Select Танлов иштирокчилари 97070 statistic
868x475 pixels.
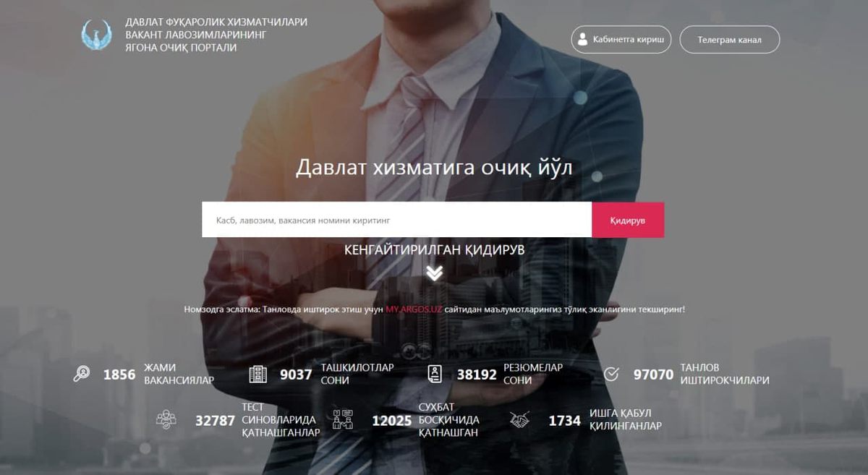coord(702,374)
